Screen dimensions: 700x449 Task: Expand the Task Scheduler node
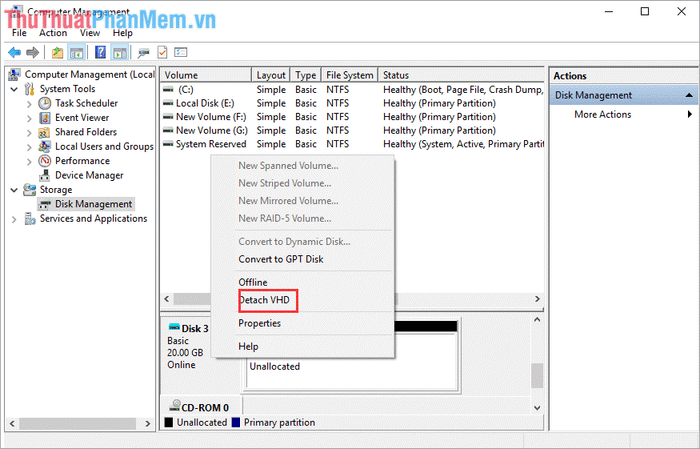click(29, 104)
